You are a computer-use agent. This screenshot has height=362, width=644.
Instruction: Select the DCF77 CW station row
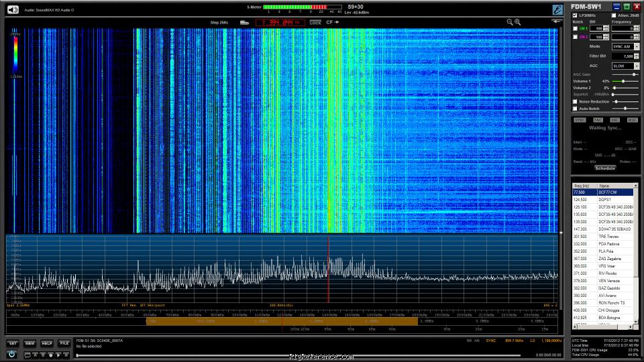pos(603,192)
